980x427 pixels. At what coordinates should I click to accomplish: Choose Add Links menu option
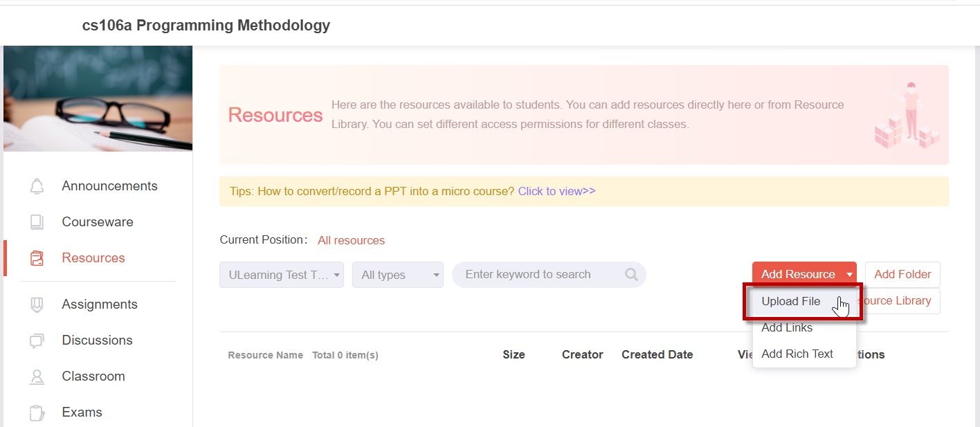[787, 328]
